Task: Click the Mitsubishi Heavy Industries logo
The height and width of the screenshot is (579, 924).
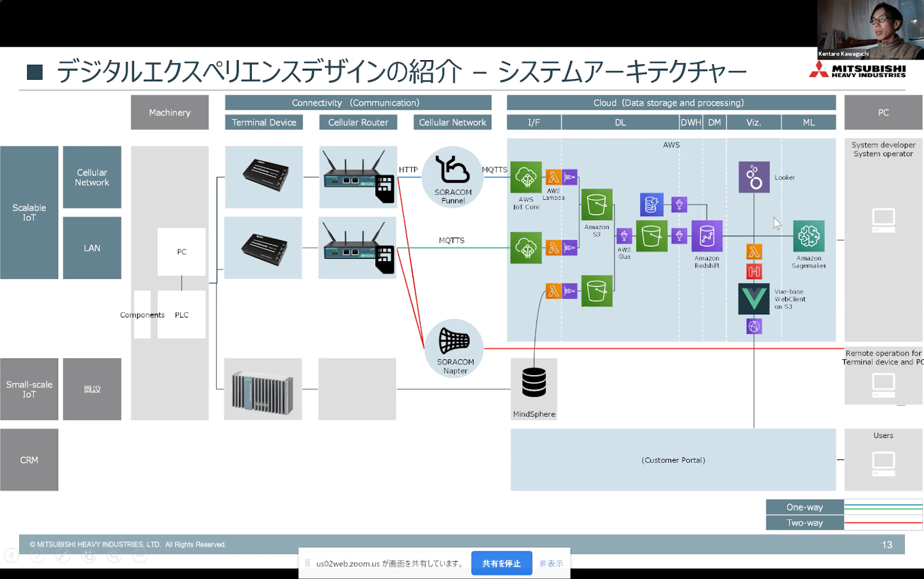Action: 858,70
